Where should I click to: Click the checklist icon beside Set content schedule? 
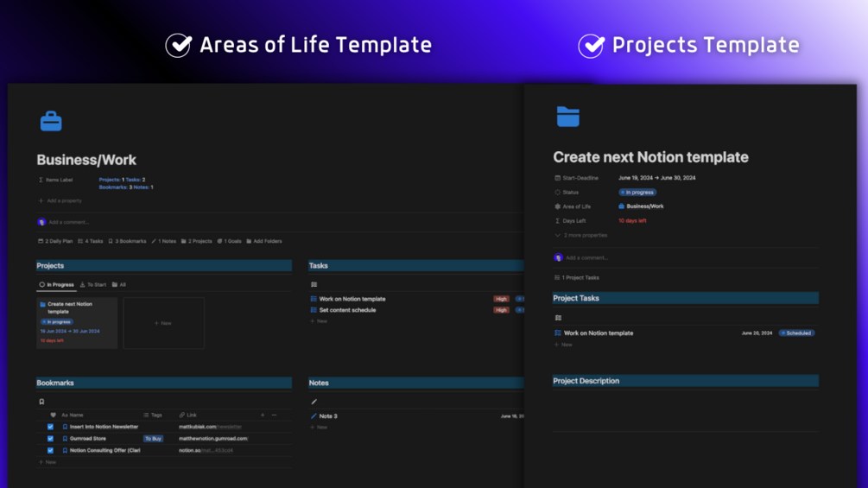314,310
